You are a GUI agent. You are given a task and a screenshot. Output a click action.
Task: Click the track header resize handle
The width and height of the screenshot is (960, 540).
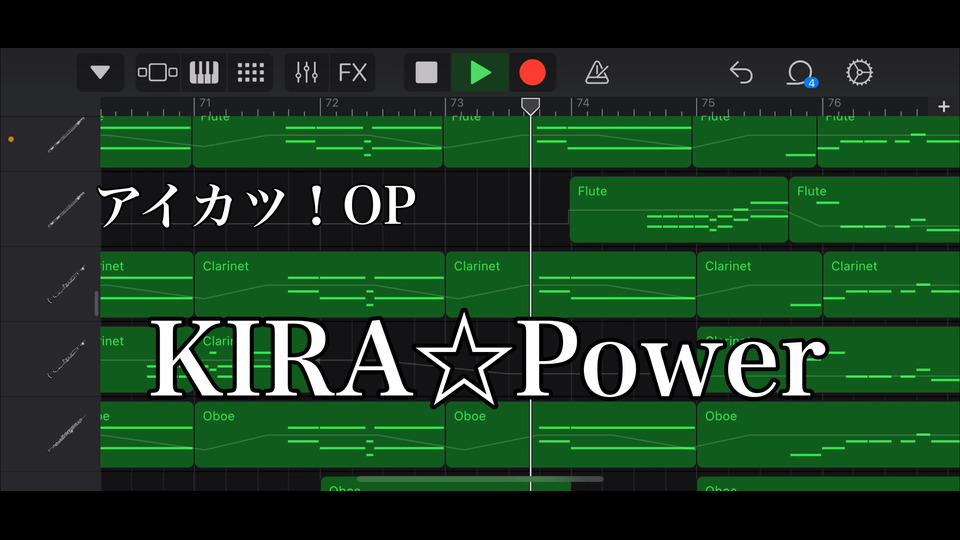tap(96, 303)
